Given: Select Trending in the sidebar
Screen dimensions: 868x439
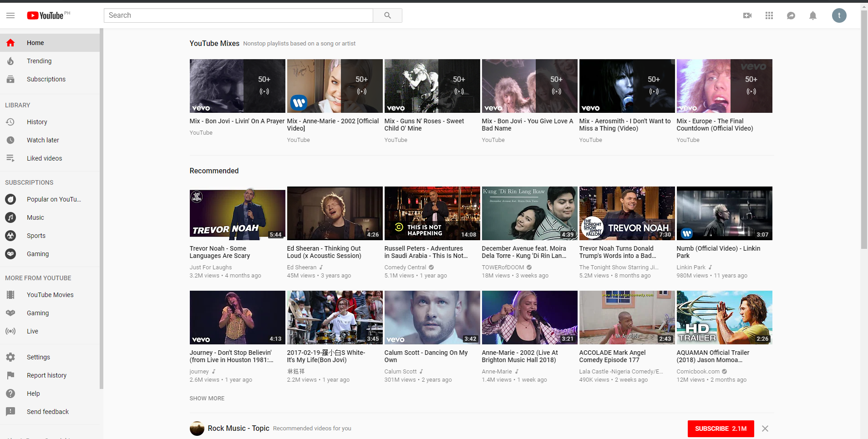Looking at the screenshot, I should pyautogui.click(x=50, y=61).
